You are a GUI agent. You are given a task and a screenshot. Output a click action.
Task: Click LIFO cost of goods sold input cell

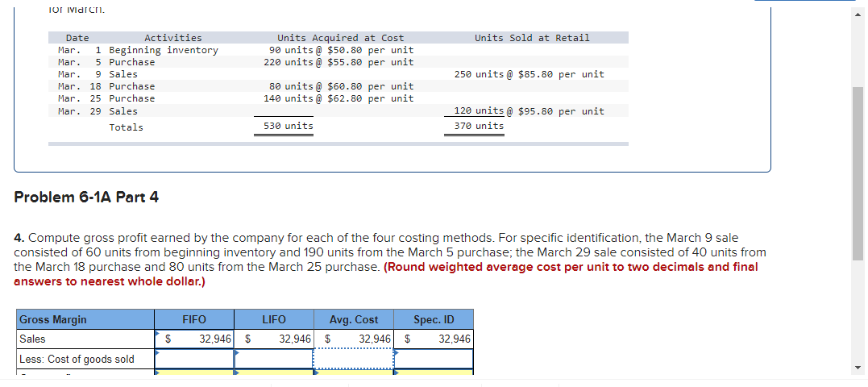click(274, 359)
